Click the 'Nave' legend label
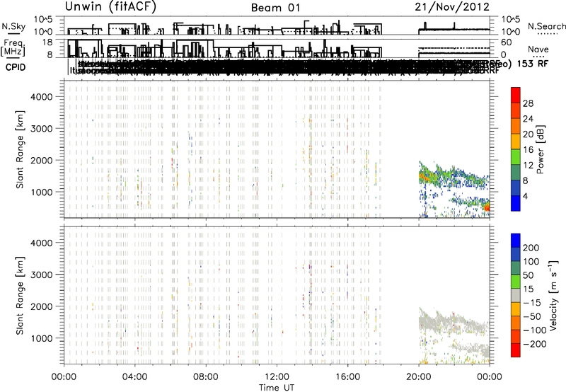The width and height of the screenshot is (566, 392). (x=538, y=49)
